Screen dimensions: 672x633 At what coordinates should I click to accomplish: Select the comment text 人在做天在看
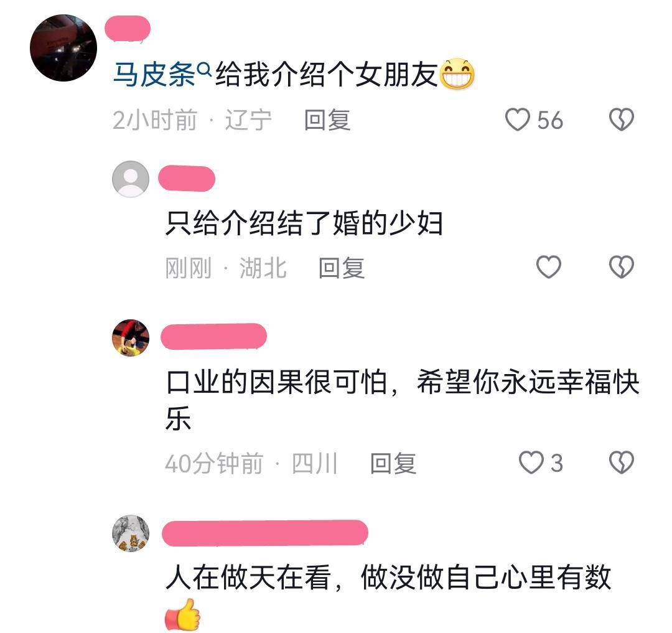248,577
